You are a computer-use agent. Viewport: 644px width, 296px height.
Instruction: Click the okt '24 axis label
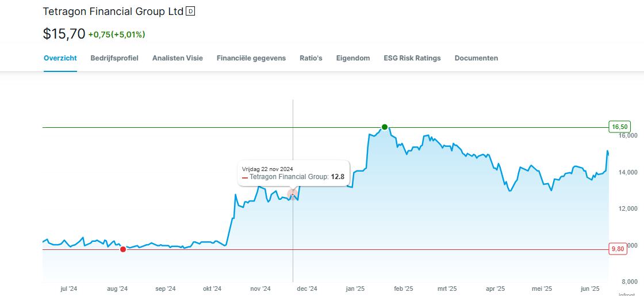tap(212, 289)
